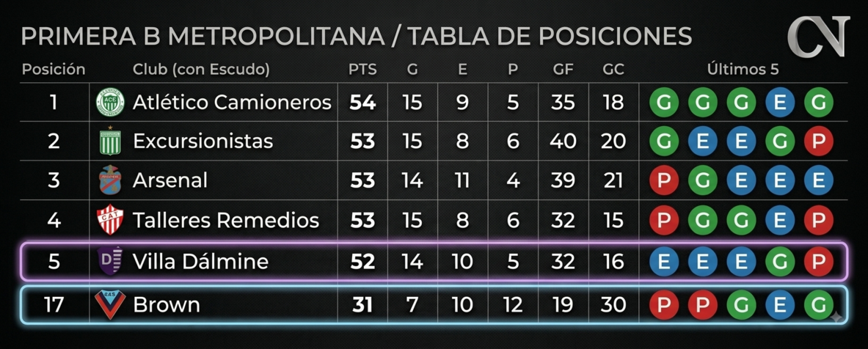
Task: Click the Talleres Remedios red-white crest
Action: click(109, 220)
